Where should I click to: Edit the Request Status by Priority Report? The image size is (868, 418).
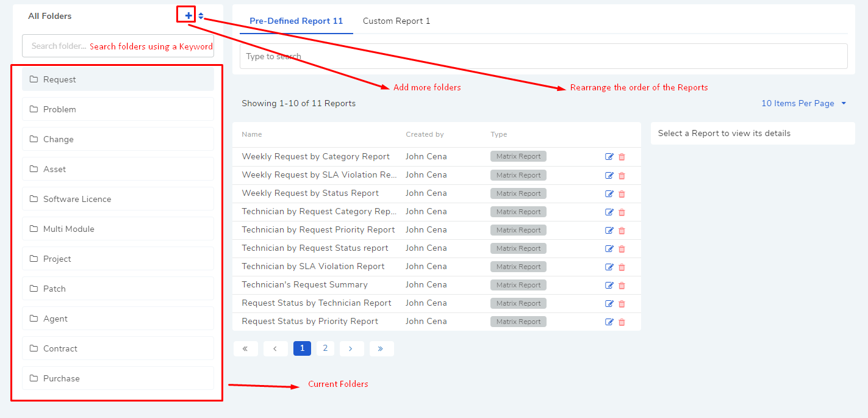pos(609,322)
